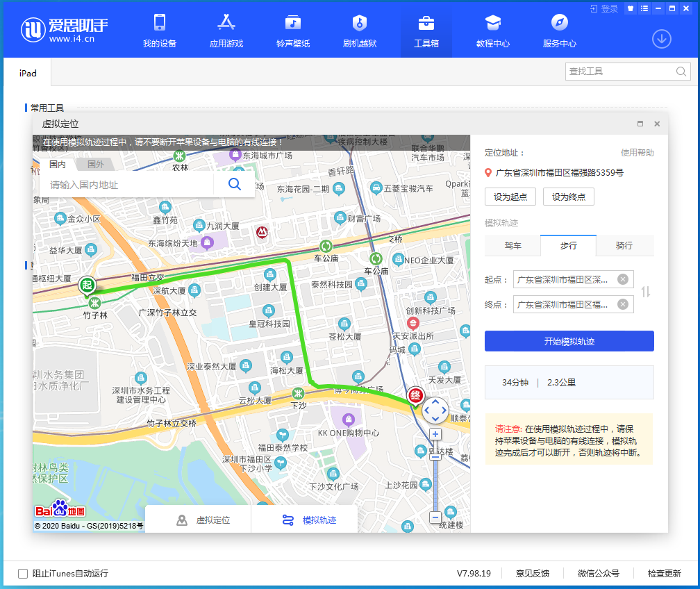The image size is (700, 589).
Task: Choose 驾车 driving mode tab
Action: click(512, 246)
